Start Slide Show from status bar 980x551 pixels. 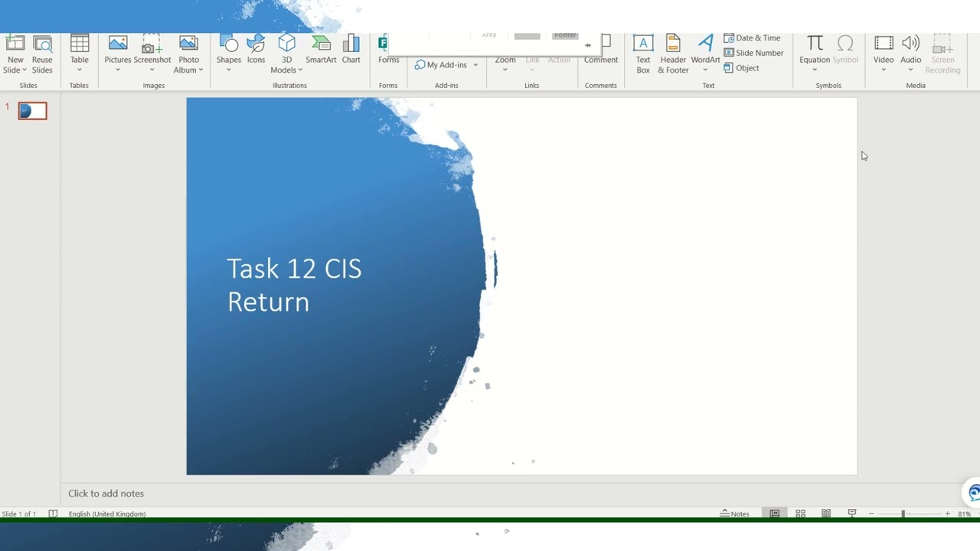(851, 514)
